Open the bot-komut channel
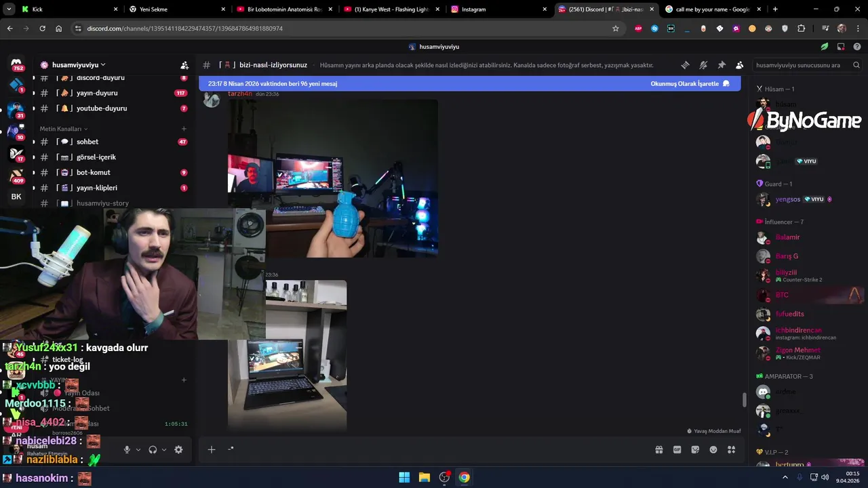 114,173
